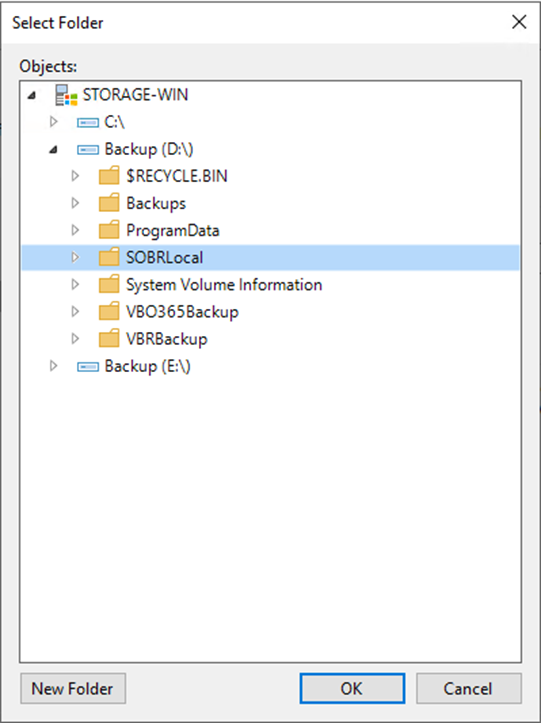Select the Backups folder label

tap(156, 203)
